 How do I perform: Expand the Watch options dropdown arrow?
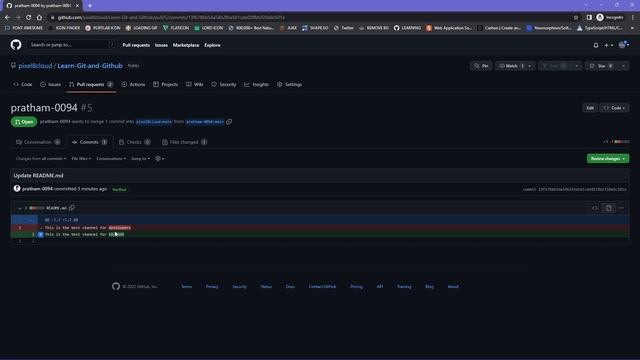click(530, 66)
